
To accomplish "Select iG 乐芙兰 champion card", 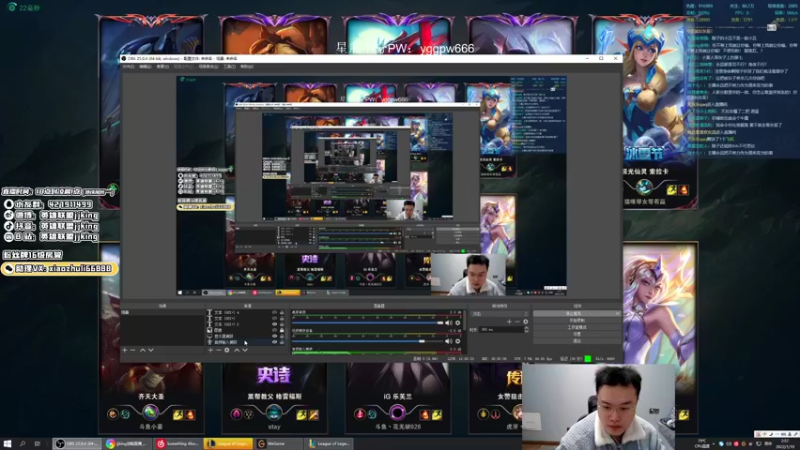I will (x=397, y=397).
